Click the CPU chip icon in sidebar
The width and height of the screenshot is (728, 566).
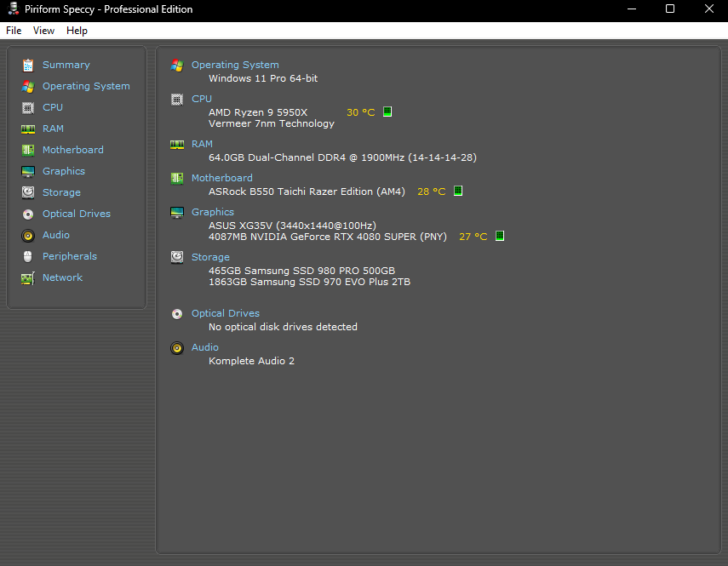[28, 107]
